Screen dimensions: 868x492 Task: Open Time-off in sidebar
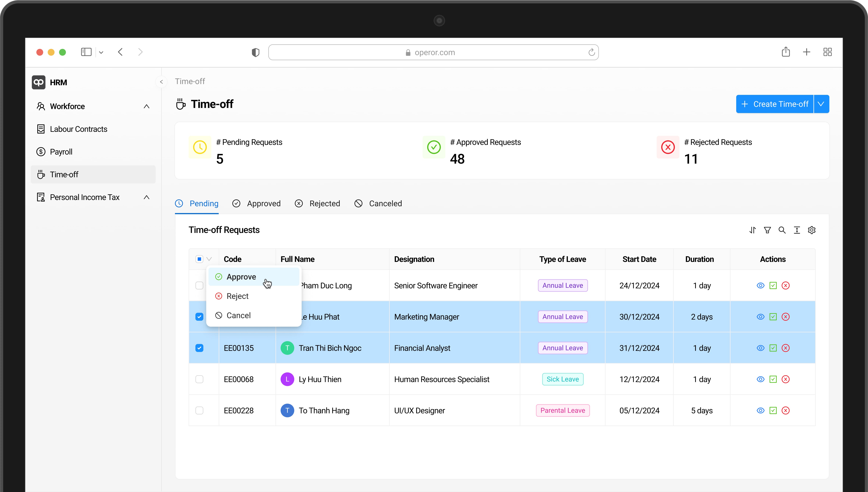tap(93, 174)
